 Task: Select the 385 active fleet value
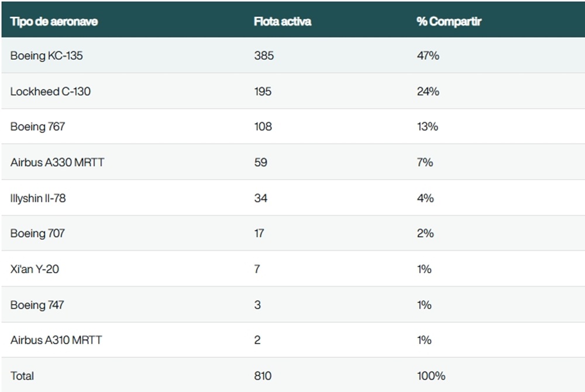point(264,56)
